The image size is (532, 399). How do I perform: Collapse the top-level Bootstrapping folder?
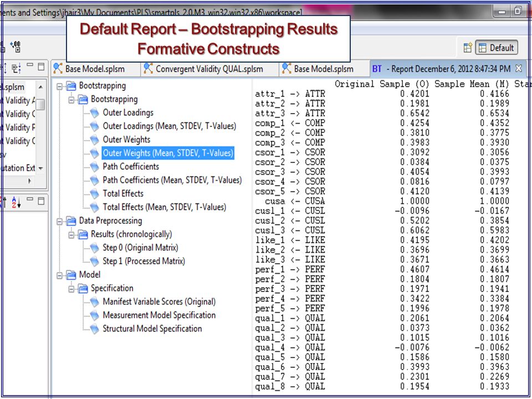pyautogui.click(x=59, y=86)
